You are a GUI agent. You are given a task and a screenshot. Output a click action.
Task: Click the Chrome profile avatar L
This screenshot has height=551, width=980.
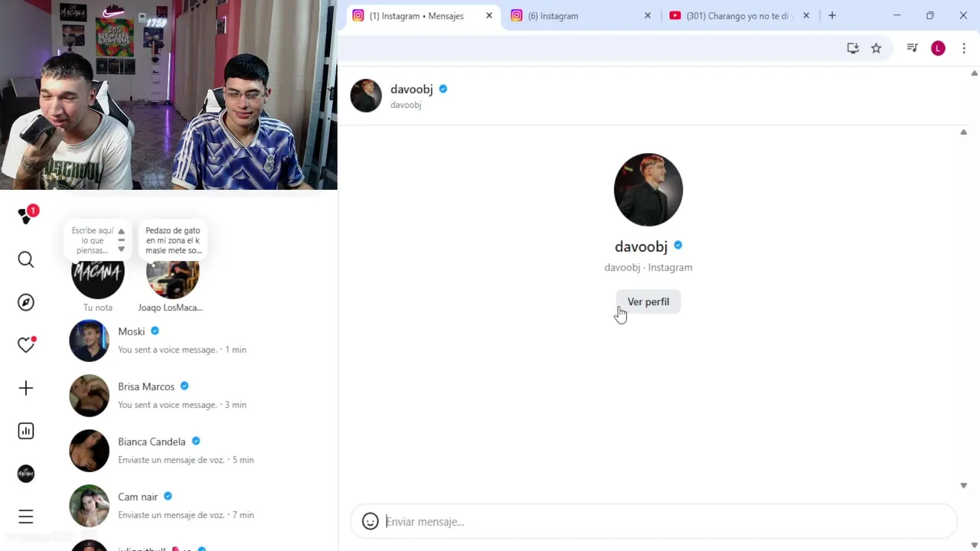938,48
